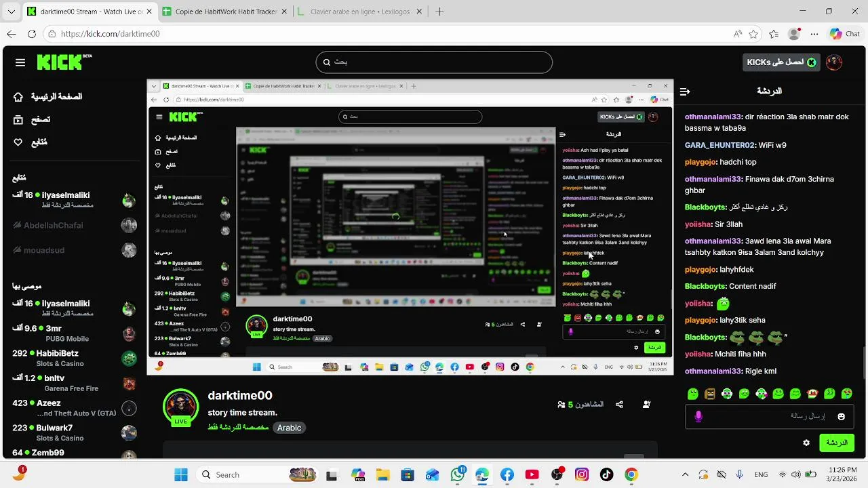Viewport: 868px width, 488px height.
Task: Open mouadsud channel in sidebar
Action: pyautogui.click(x=75, y=250)
